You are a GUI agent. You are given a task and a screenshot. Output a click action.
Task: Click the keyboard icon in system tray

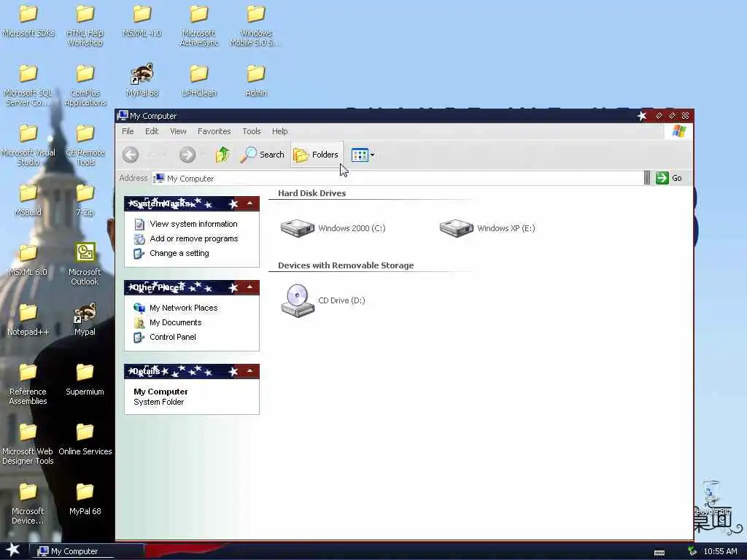pos(659,553)
